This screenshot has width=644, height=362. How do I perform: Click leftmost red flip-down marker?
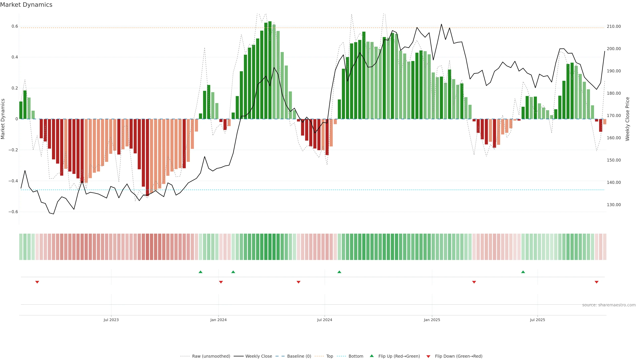[x=37, y=282]
